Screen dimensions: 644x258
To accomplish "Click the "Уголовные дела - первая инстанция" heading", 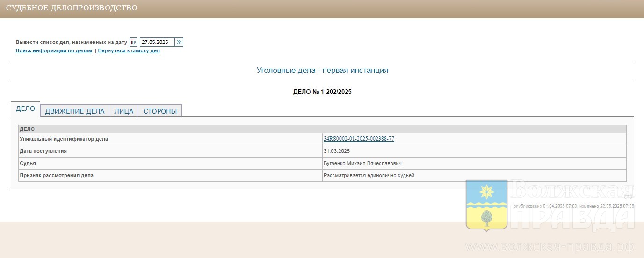I will pyautogui.click(x=322, y=71).
